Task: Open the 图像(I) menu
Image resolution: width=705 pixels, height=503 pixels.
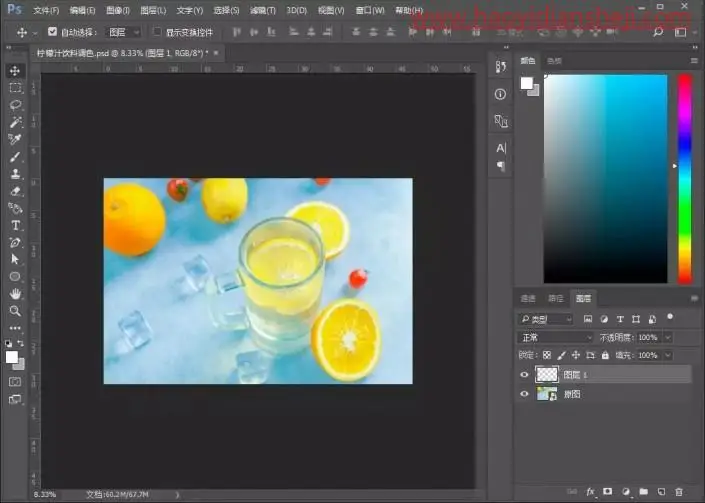Action: 118,10
